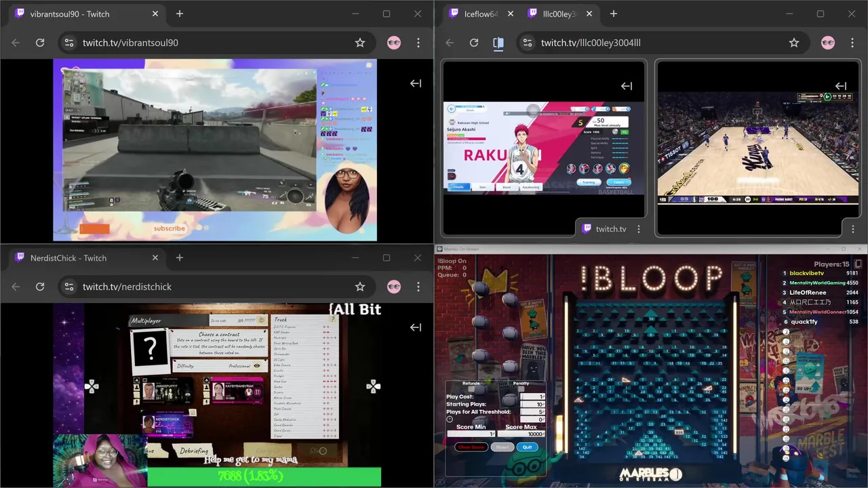The image size is (868, 488).
Task: Open Chrome menu in vibrantsoul90 window
Action: pyautogui.click(x=418, y=43)
